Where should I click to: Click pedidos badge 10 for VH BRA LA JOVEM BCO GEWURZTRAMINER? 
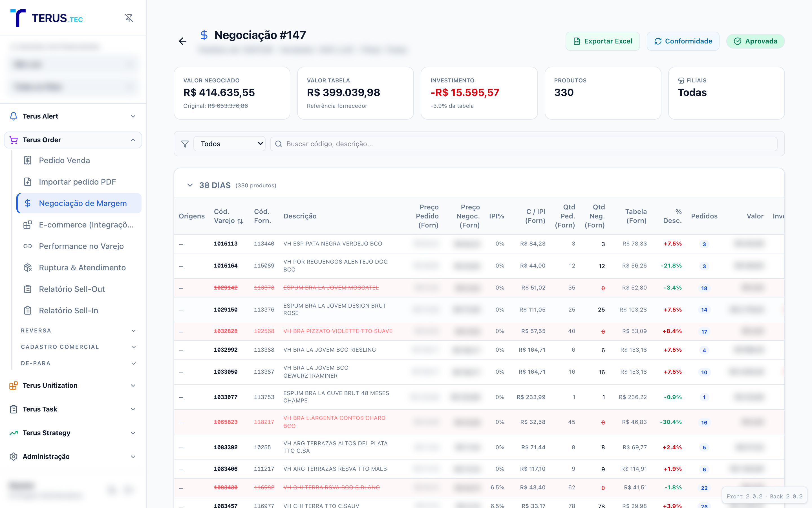click(x=704, y=372)
